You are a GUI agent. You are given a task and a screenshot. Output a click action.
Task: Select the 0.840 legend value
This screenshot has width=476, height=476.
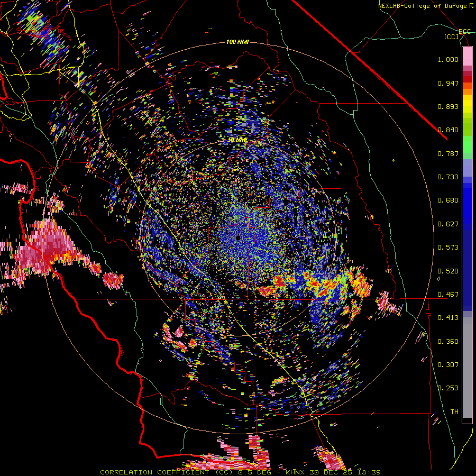448,130
